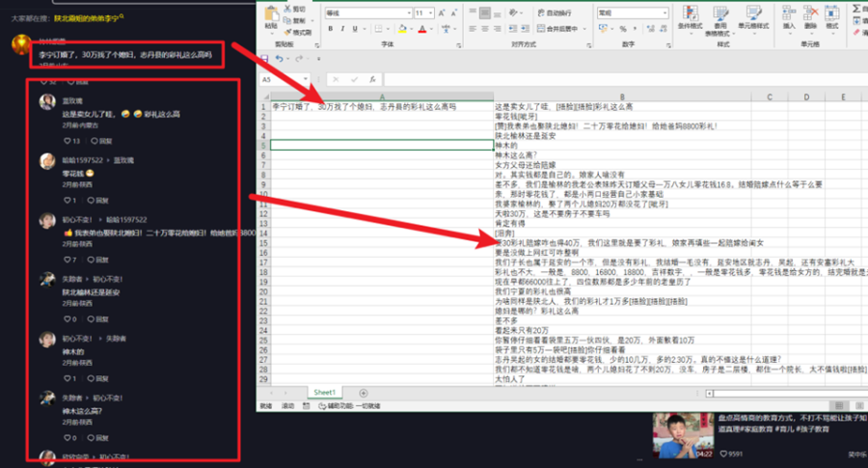The height and width of the screenshot is (468, 868).
Task: Click the Cut scissors icon
Action: [287, 9]
